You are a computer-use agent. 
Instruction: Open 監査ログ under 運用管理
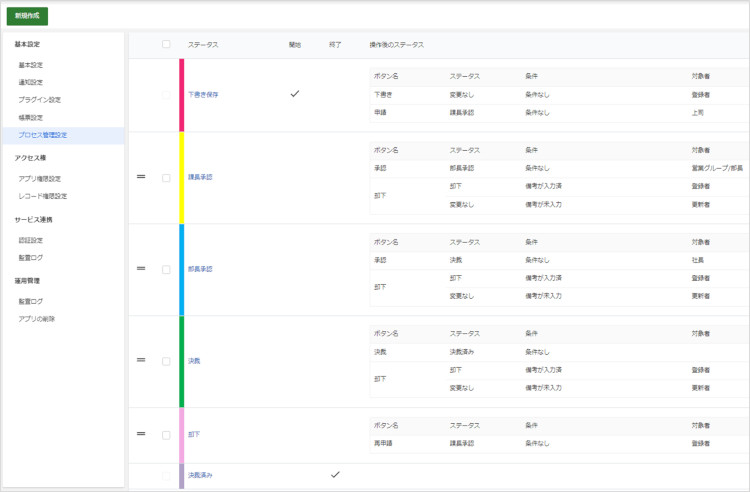click(x=31, y=301)
